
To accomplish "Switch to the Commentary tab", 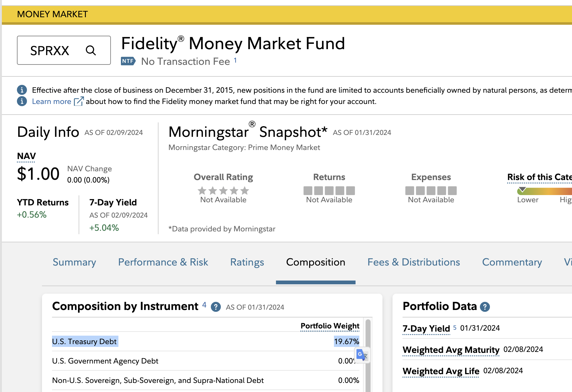I will click(512, 262).
